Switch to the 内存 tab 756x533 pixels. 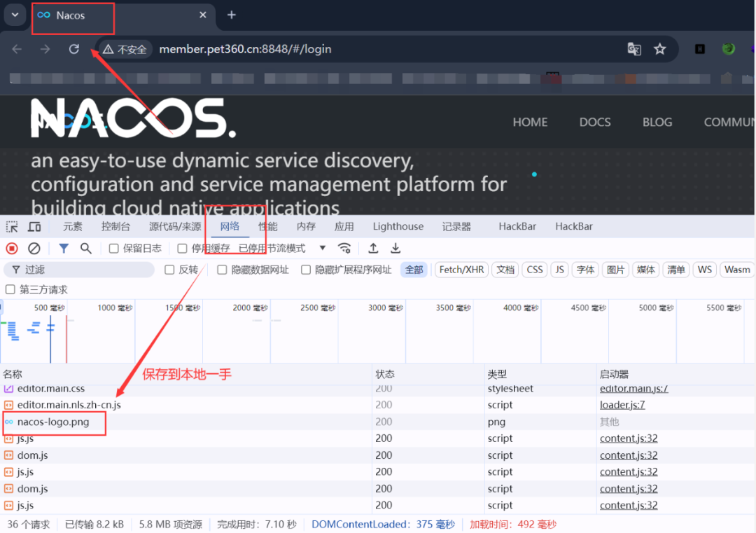click(306, 227)
